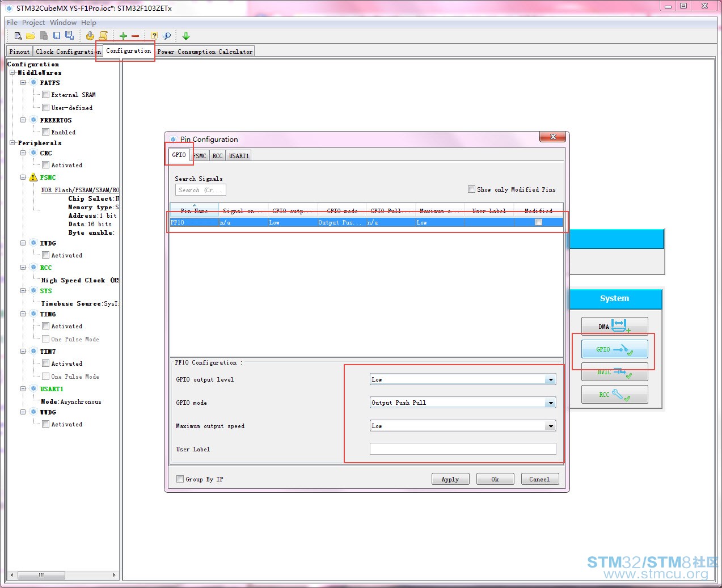Select the PF10 pin name cell
The width and height of the screenshot is (722, 588).
coord(194,222)
